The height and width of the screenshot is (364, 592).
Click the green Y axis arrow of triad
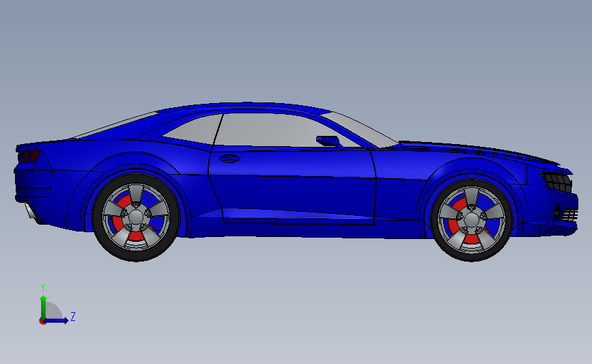pos(44,307)
